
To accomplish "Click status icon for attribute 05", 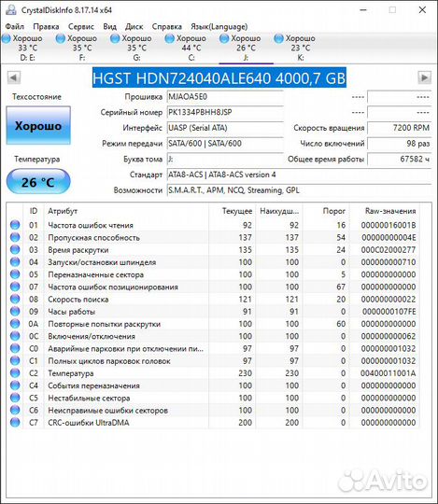I will pos(15,274).
